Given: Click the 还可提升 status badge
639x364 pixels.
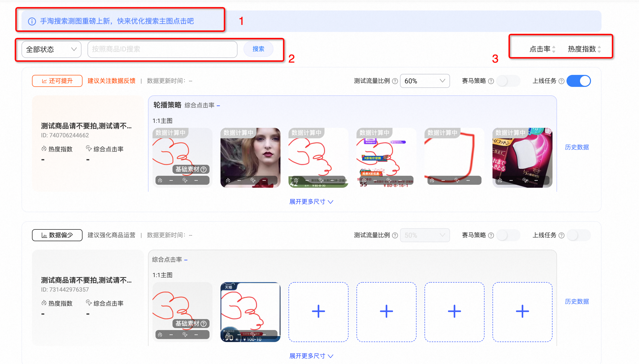Looking at the screenshot, I should tap(57, 81).
